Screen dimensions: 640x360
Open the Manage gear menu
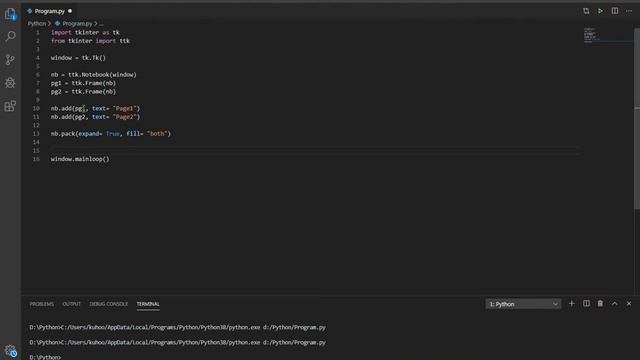10,351
